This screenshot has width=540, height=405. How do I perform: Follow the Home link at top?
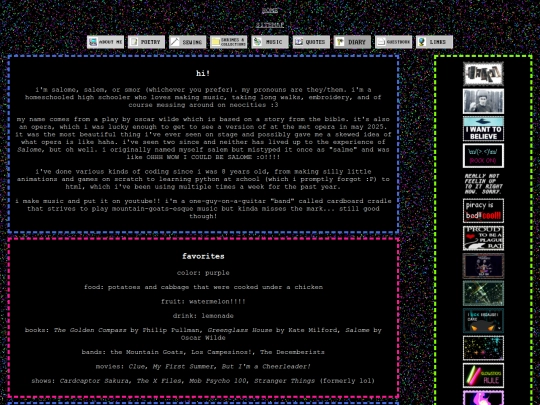270,11
